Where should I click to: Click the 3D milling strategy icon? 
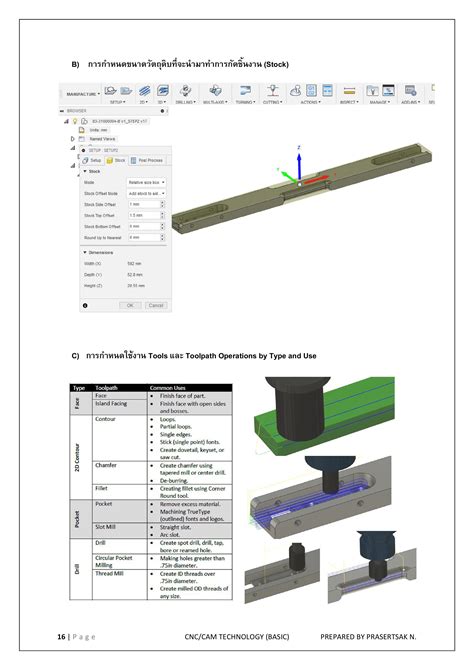(162, 91)
